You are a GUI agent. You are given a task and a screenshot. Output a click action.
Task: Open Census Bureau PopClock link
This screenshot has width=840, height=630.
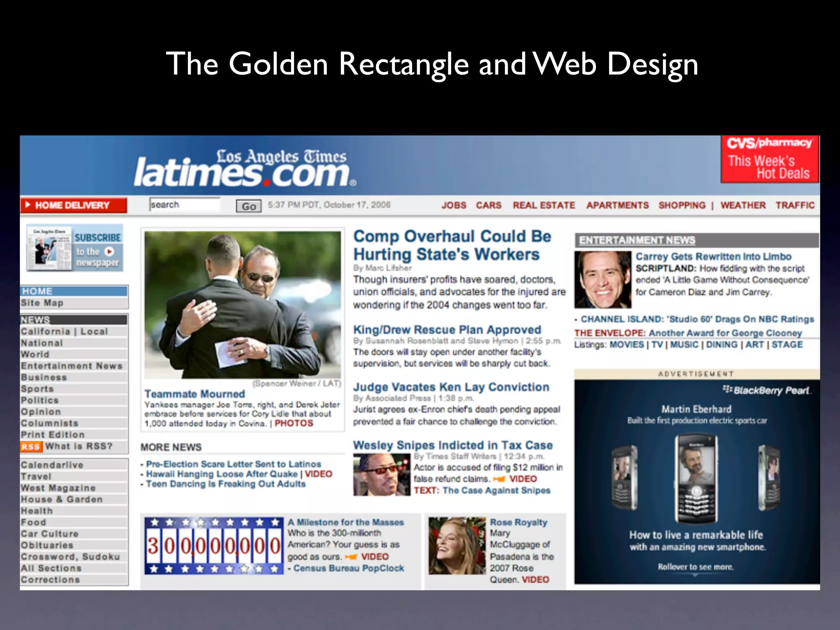point(349,568)
